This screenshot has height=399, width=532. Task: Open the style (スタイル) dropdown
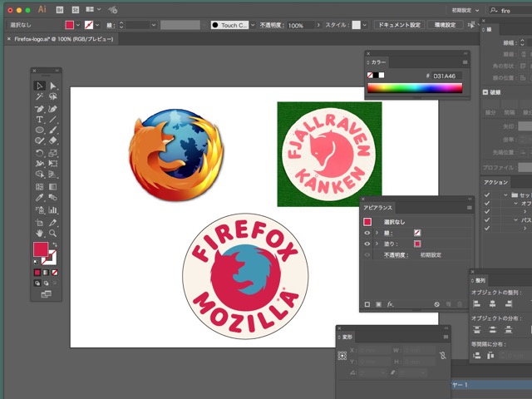pos(364,25)
